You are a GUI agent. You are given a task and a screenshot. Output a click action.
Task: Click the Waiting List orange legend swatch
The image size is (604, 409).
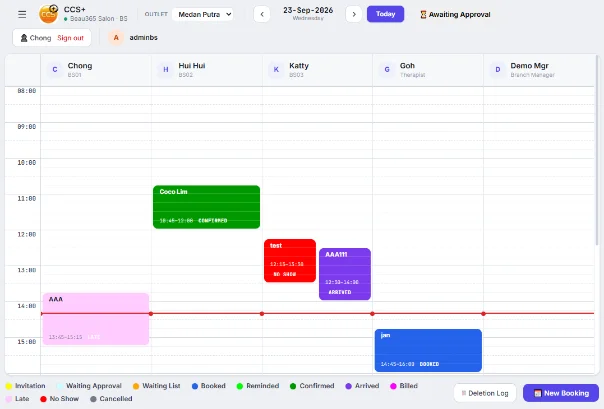tap(136, 386)
